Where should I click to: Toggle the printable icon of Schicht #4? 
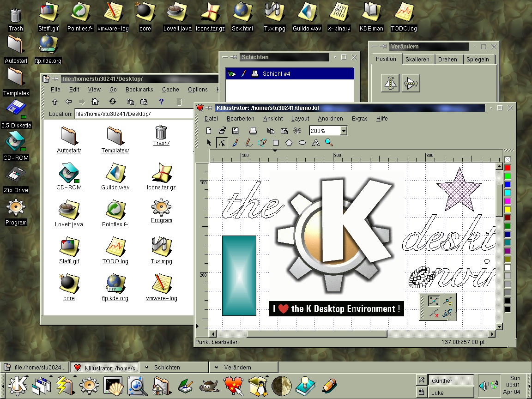point(254,74)
